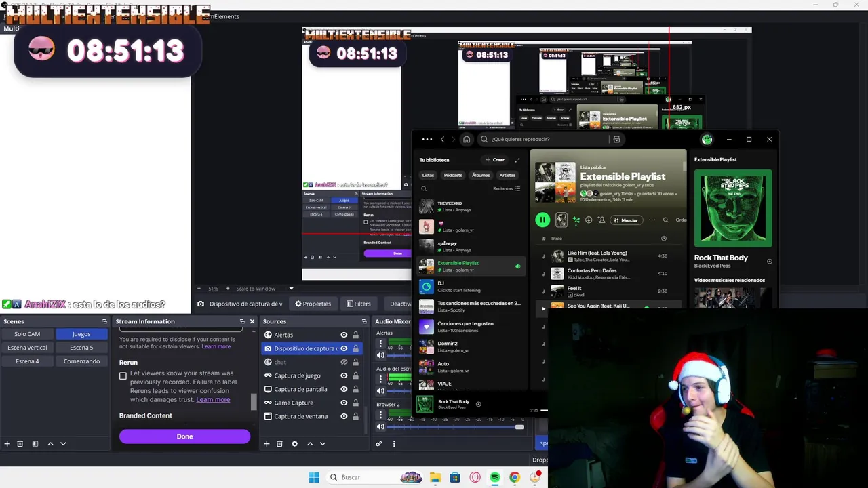This screenshot has height=488, width=868.
Task: Open Recientes sort dropdown in library
Action: point(507,189)
